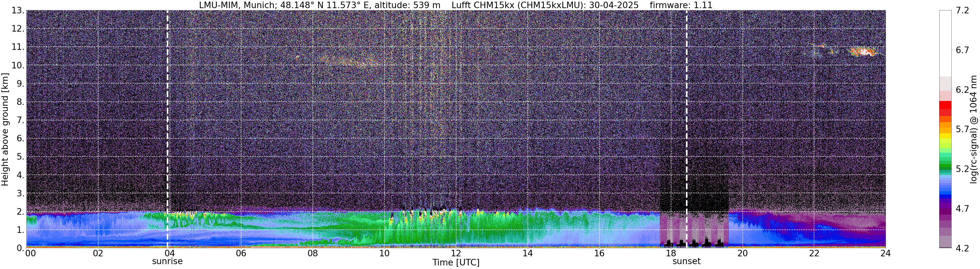Click the x-axis tick label '10'

[384, 253]
